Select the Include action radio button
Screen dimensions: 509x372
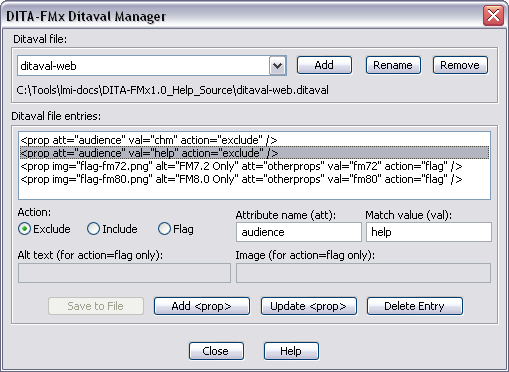point(93,229)
